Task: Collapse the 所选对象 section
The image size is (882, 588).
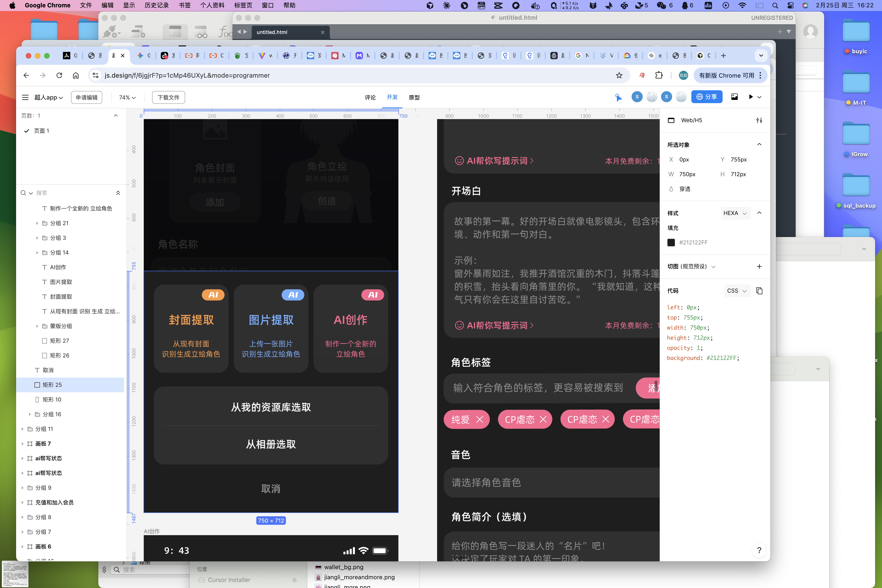Action: coord(759,144)
